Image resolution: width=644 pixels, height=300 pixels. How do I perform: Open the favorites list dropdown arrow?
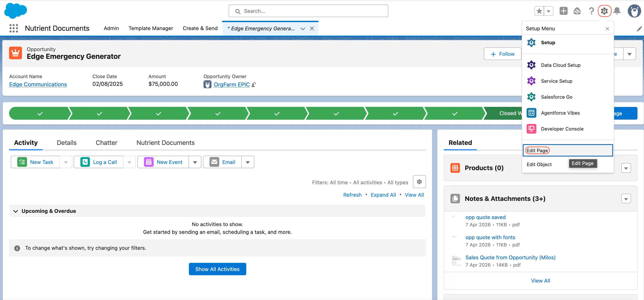coord(549,11)
